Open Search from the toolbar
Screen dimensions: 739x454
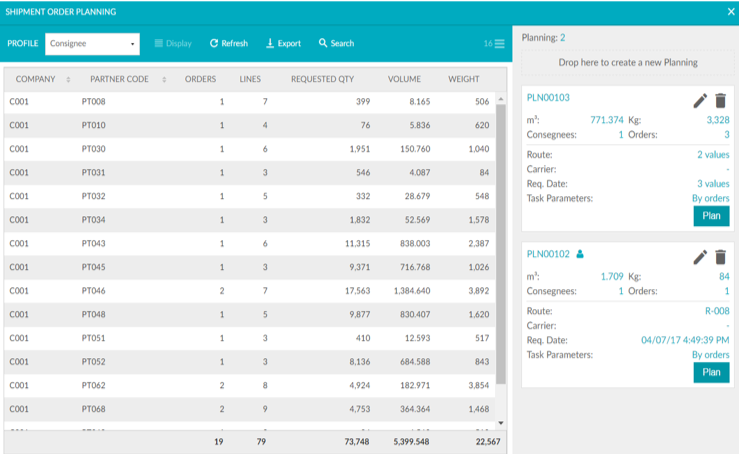336,43
